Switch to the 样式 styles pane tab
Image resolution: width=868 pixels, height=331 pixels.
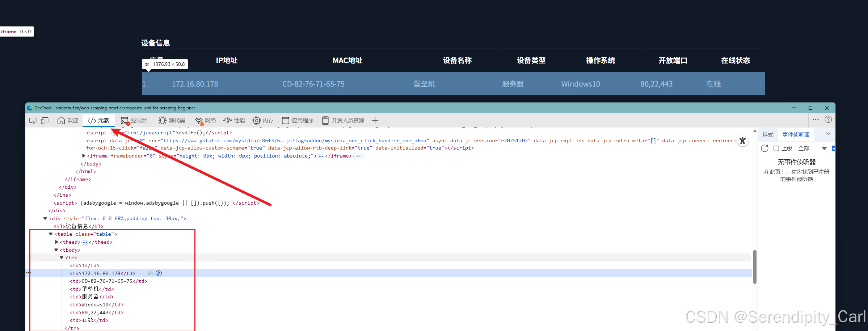[x=768, y=135]
